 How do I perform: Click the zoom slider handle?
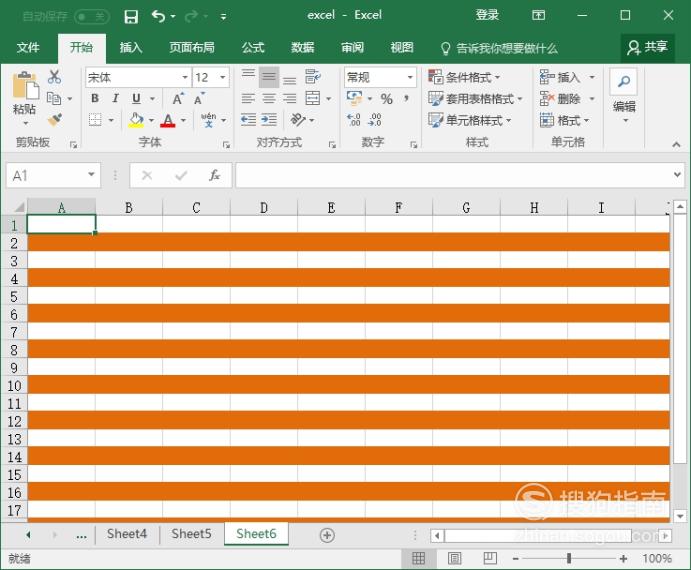[569, 559]
